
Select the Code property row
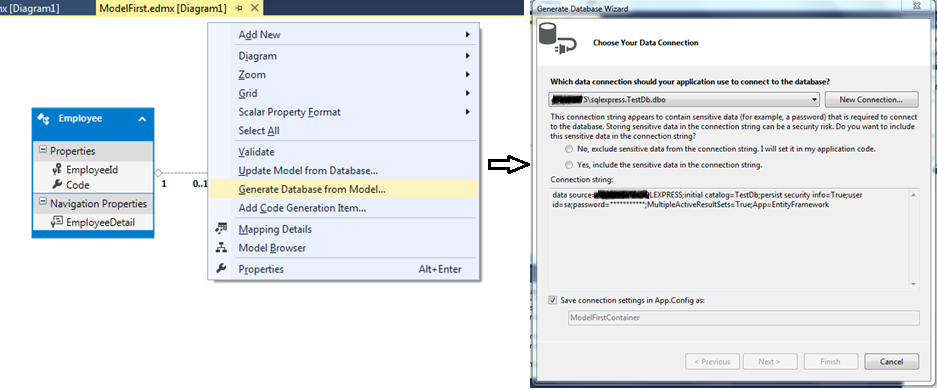93,185
